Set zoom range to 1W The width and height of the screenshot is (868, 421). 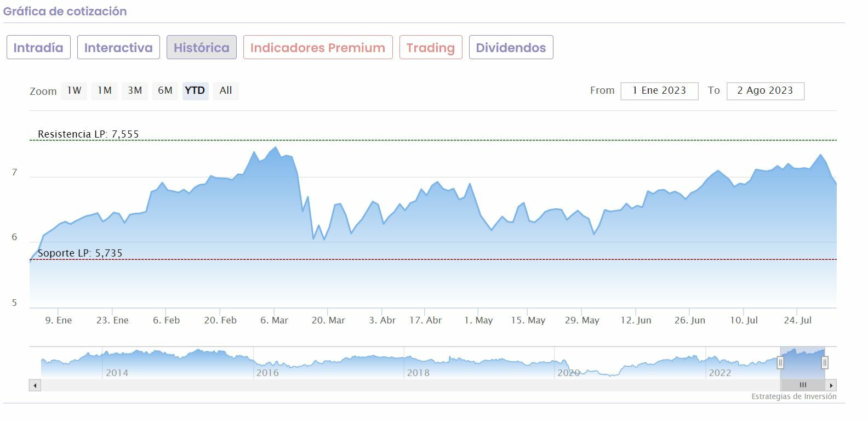[x=75, y=90]
